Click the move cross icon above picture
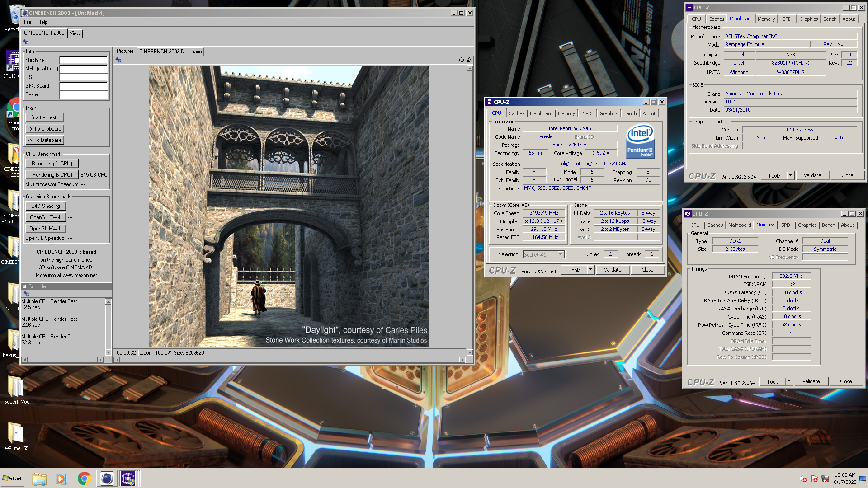The image size is (868, 488). 462,60
